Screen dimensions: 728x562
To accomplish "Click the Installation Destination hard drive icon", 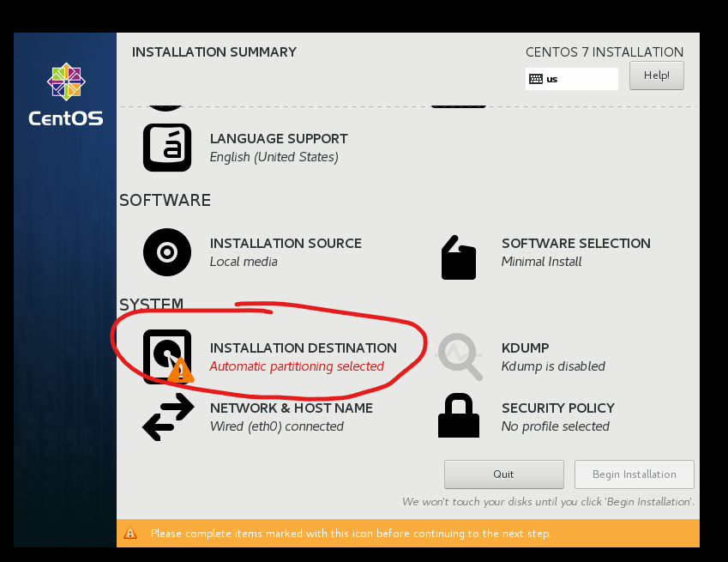I will 167,357.
